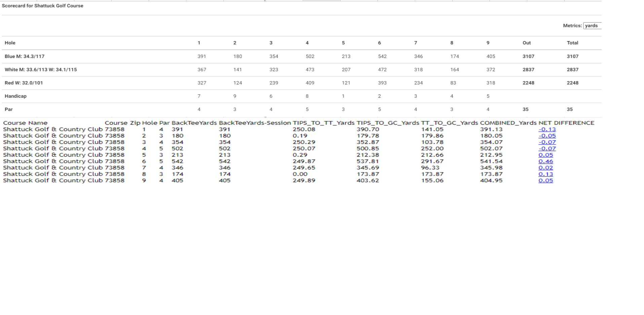Click the 'Course Zip' column header
This screenshot has height=315, width=644.
(x=122, y=123)
